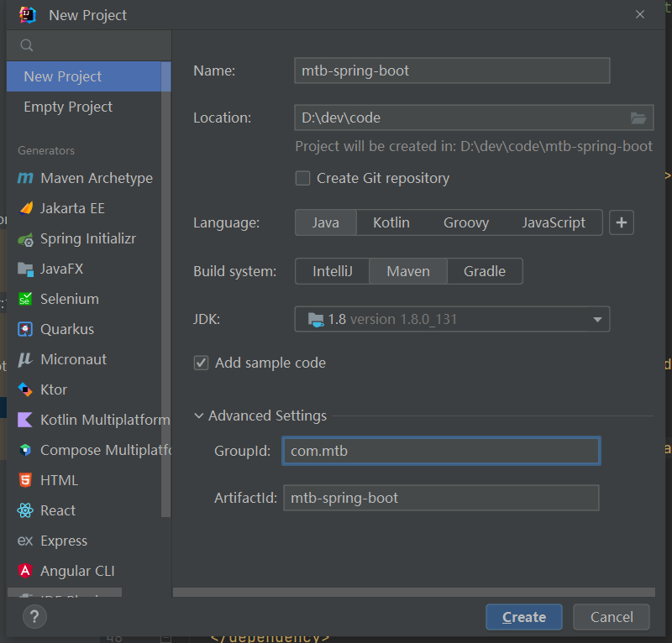Image resolution: width=672 pixels, height=643 pixels.
Task: Click the project Name input field
Action: click(452, 71)
